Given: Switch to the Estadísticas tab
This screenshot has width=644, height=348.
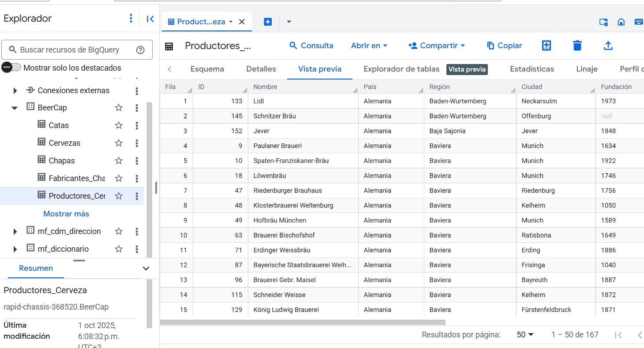Looking at the screenshot, I should (532, 69).
